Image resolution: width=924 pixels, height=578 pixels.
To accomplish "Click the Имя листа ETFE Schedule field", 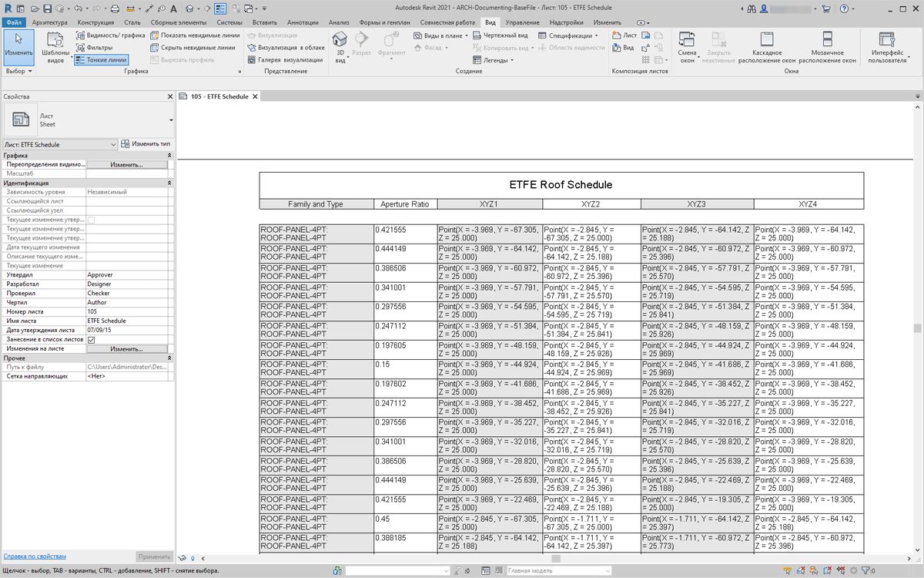I will (129, 321).
